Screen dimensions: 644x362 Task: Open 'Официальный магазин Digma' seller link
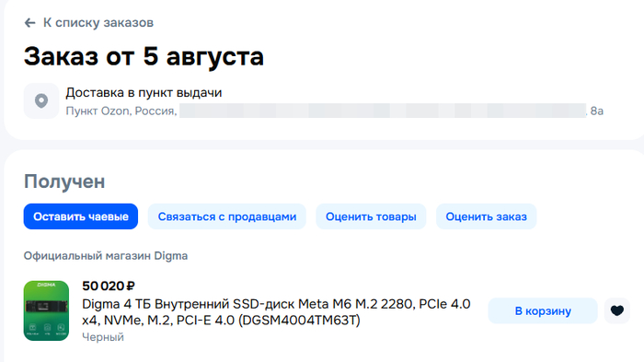click(106, 256)
